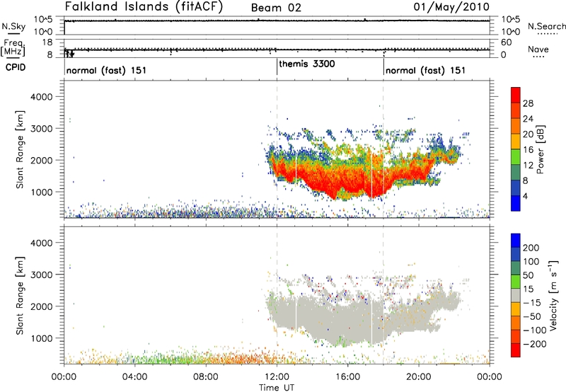The height and width of the screenshot is (392, 566).
Task: Click the 'N.Sky' legend label
Action: (x=13, y=26)
